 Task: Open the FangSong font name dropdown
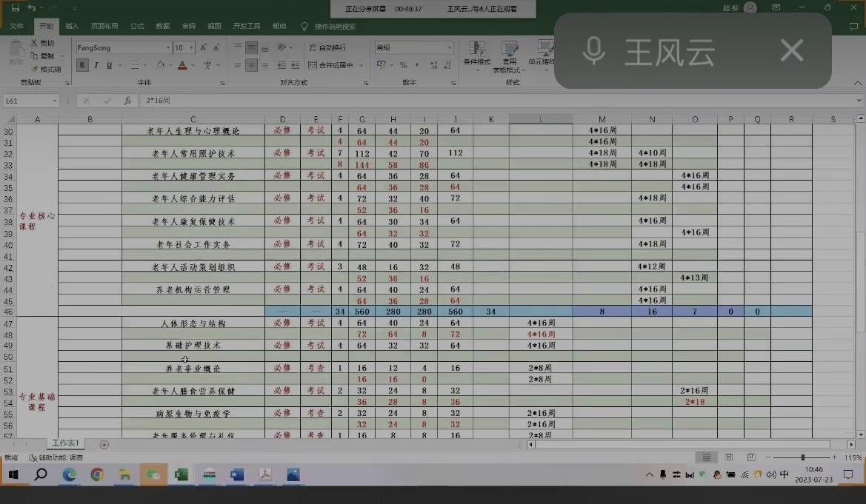[168, 48]
